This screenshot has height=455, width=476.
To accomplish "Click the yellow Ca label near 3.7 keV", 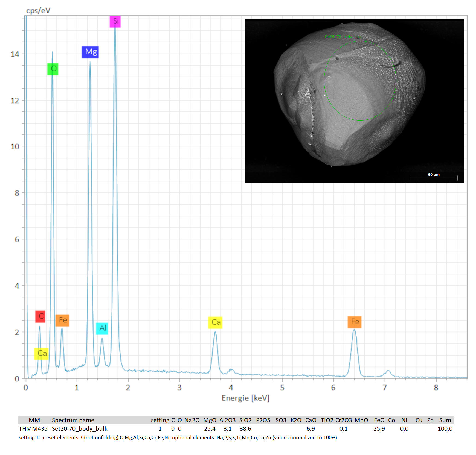I will pyautogui.click(x=215, y=322).
